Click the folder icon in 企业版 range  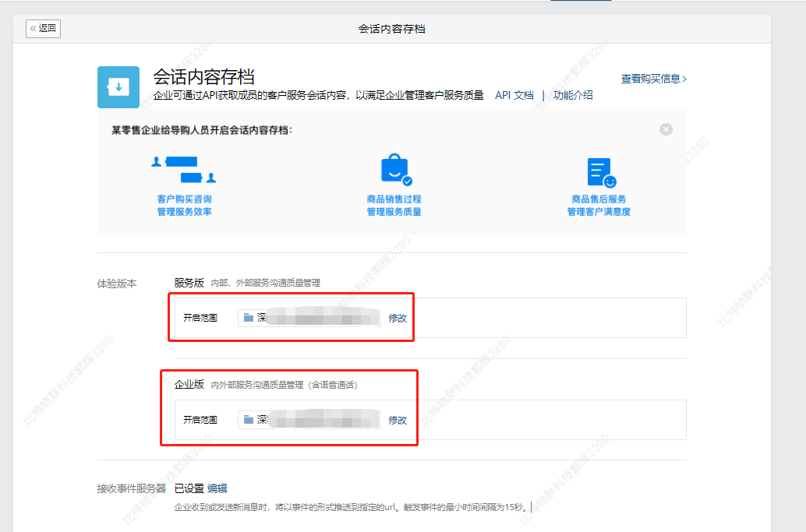pyautogui.click(x=249, y=420)
